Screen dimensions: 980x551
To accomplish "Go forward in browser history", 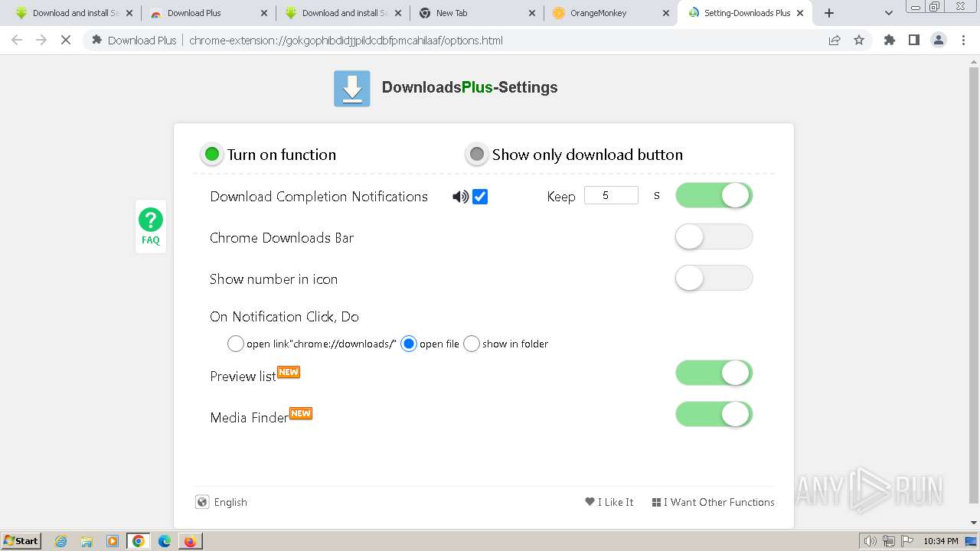I will (x=41, y=40).
